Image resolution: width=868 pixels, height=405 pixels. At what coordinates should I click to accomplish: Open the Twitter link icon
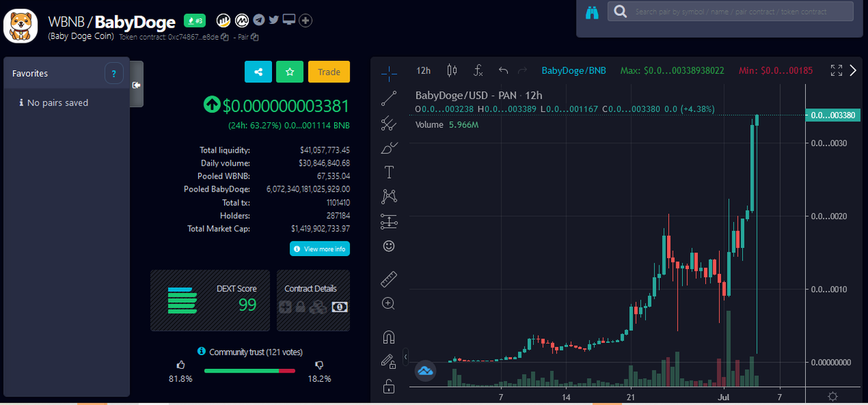coord(273,20)
